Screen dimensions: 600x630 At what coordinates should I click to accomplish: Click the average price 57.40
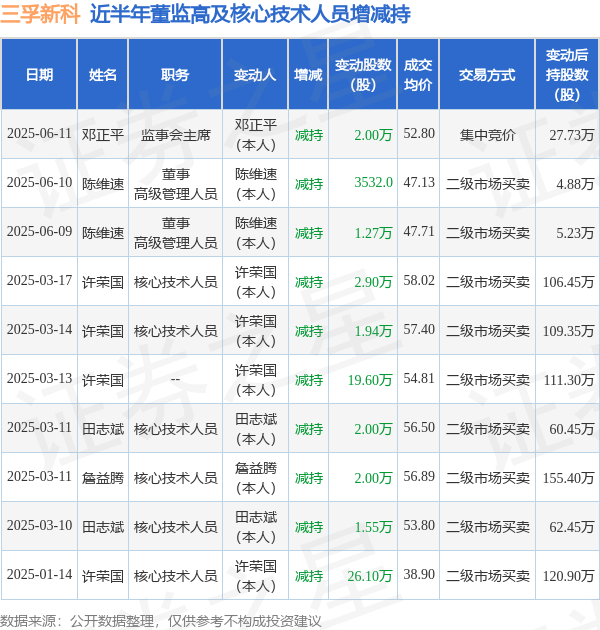pyautogui.click(x=419, y=330)
